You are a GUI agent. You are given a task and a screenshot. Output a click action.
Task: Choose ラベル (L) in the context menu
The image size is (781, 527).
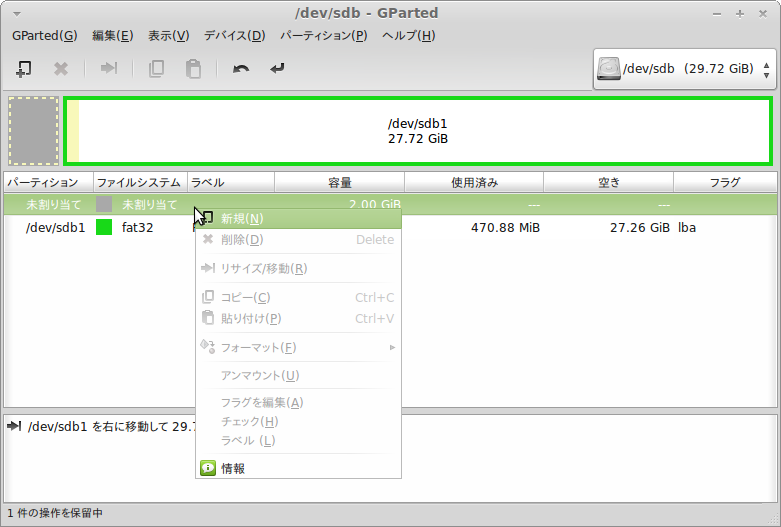(298, 440)
